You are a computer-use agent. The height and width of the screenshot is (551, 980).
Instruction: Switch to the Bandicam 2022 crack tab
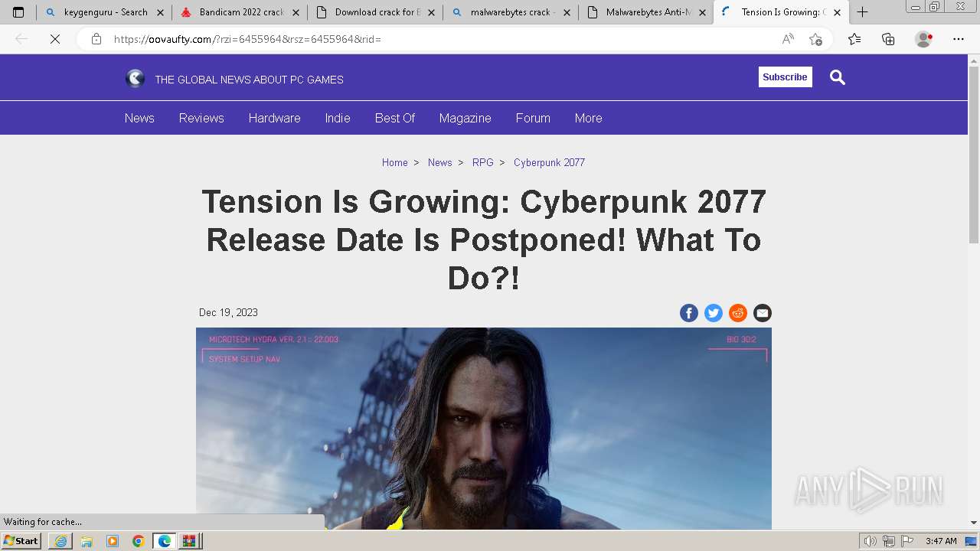coord(240,12)
